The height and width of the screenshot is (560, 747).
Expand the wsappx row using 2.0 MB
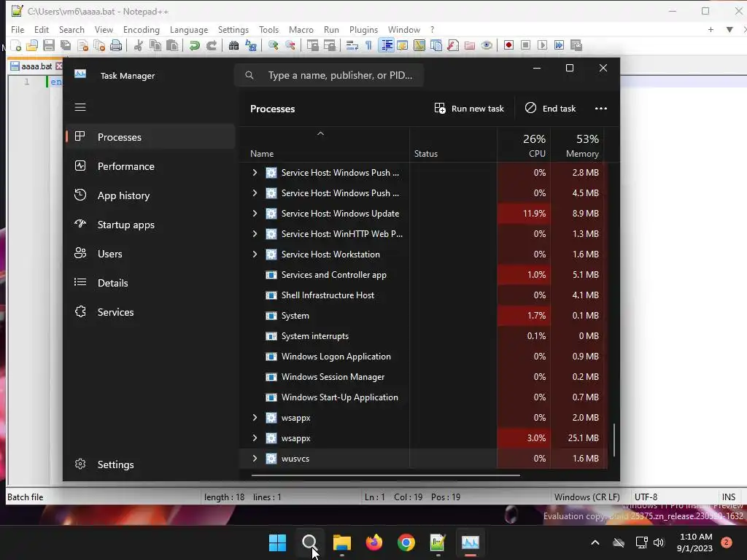(255, 418)
